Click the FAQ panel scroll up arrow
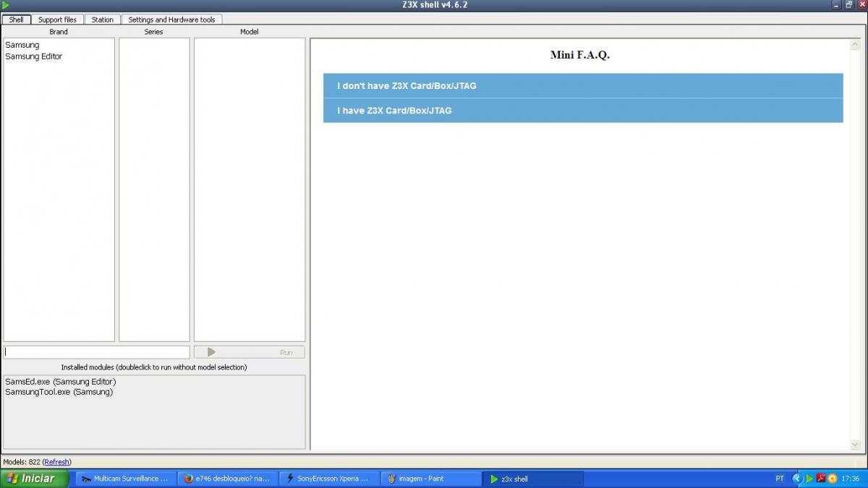 coord(856,45)
